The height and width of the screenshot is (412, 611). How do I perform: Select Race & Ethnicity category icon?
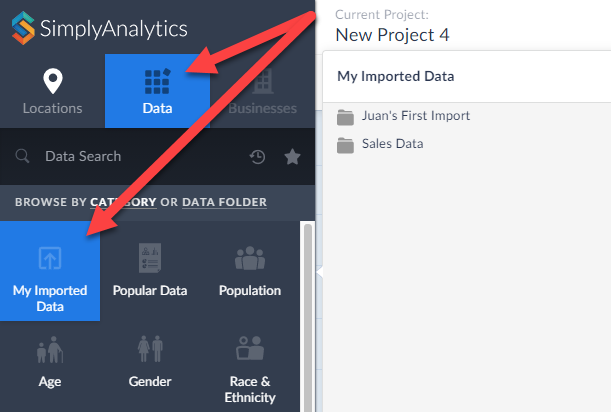(250, 348)
